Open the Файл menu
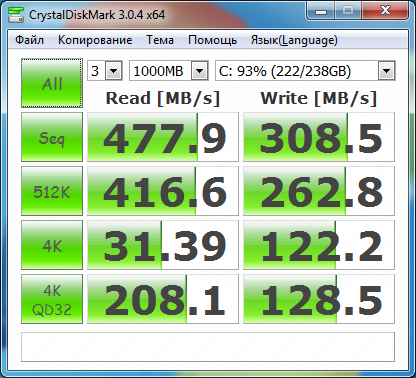The width and height of the screenshot is (416, 378). click(29, 40)
